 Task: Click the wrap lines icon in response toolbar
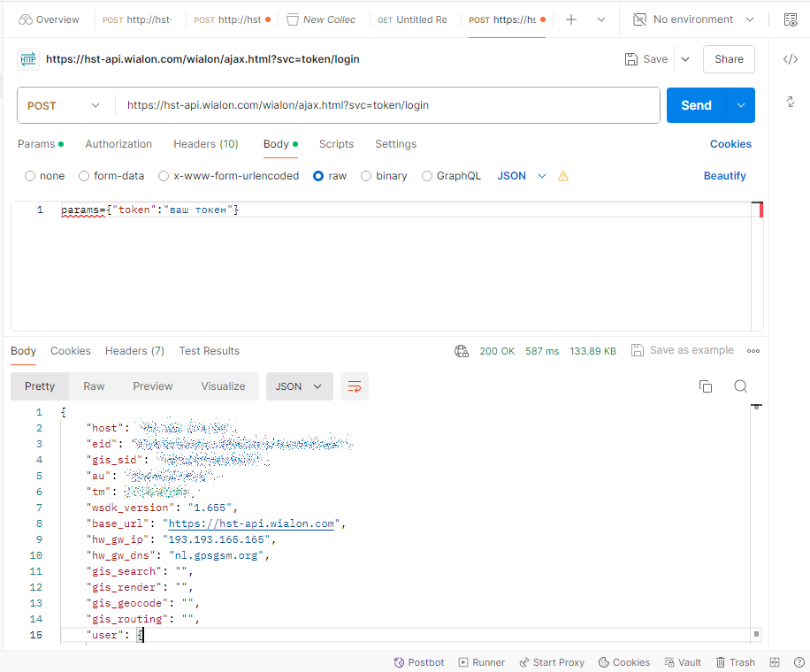pos(355,386)
